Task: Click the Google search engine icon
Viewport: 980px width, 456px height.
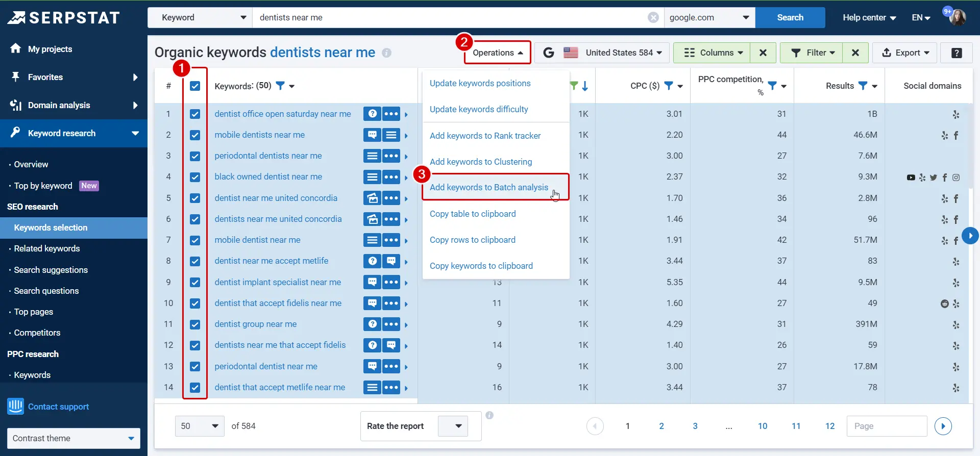Action: coord(549,53)
